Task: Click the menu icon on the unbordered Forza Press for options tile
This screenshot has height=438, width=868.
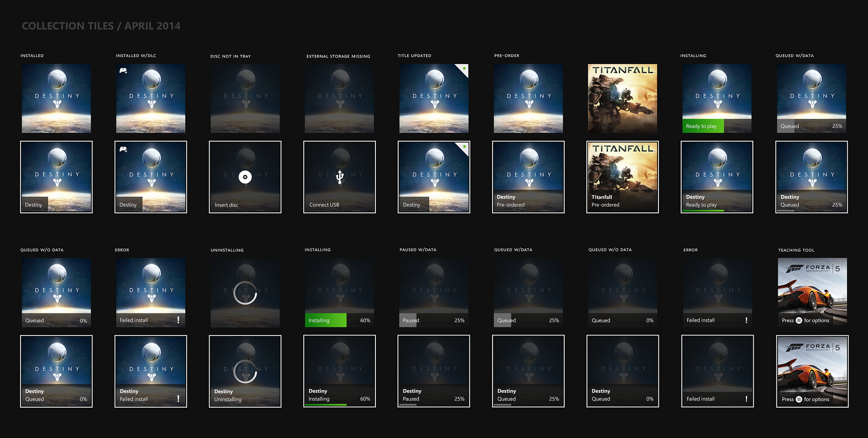Action: [799, 320]
